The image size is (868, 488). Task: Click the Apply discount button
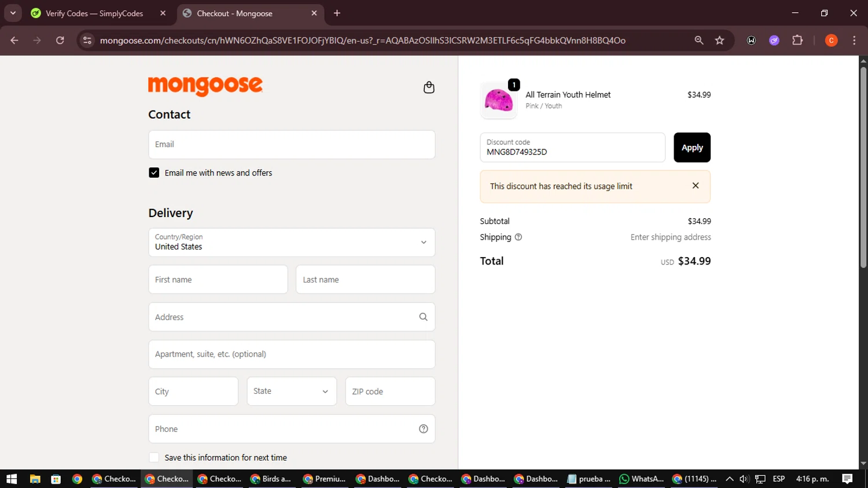(x=692, y=148)
